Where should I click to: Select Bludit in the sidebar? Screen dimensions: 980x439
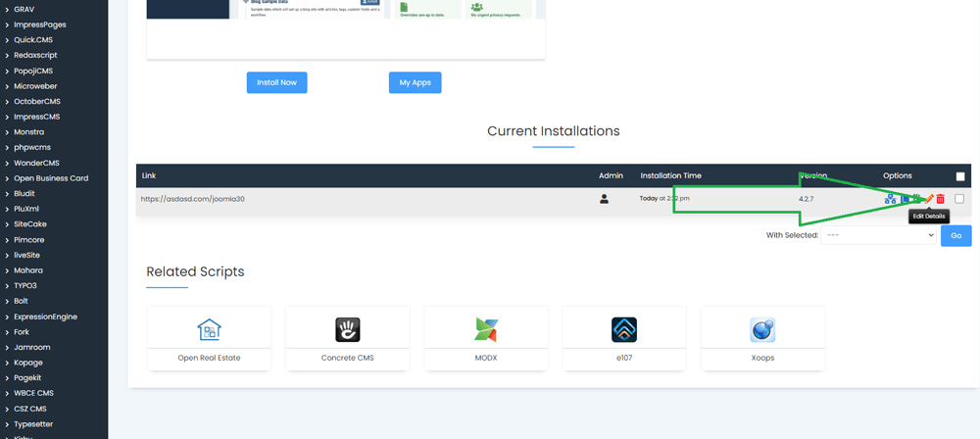point(24,194)
